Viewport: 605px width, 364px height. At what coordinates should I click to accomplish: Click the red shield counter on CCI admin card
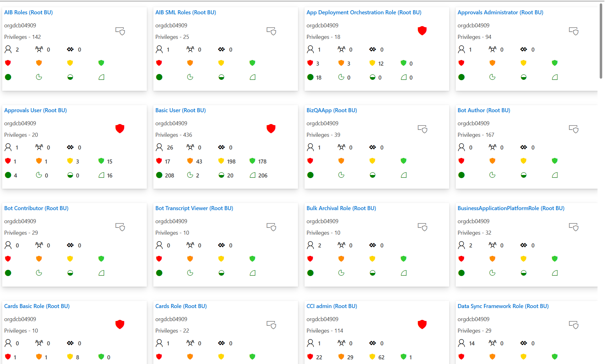click(310, 357)
